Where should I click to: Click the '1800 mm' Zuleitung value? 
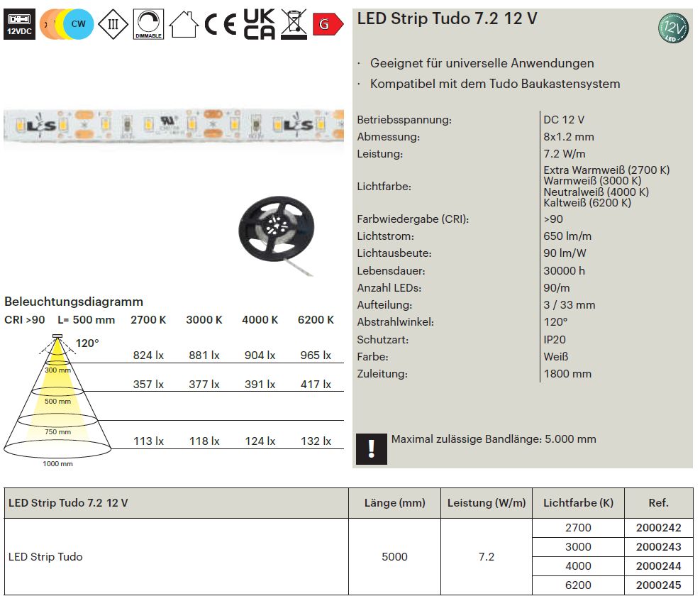(x=567, y=374)
